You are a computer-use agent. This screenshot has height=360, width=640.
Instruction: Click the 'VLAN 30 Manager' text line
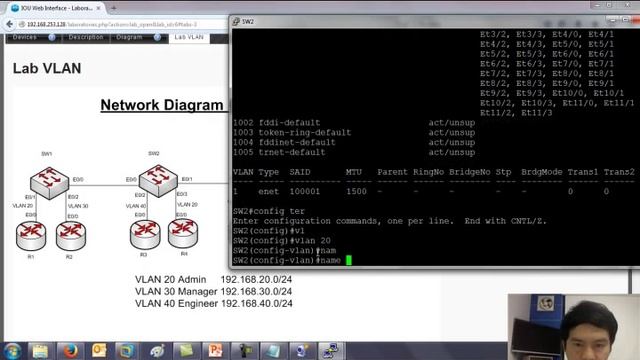tap(213, 291)
